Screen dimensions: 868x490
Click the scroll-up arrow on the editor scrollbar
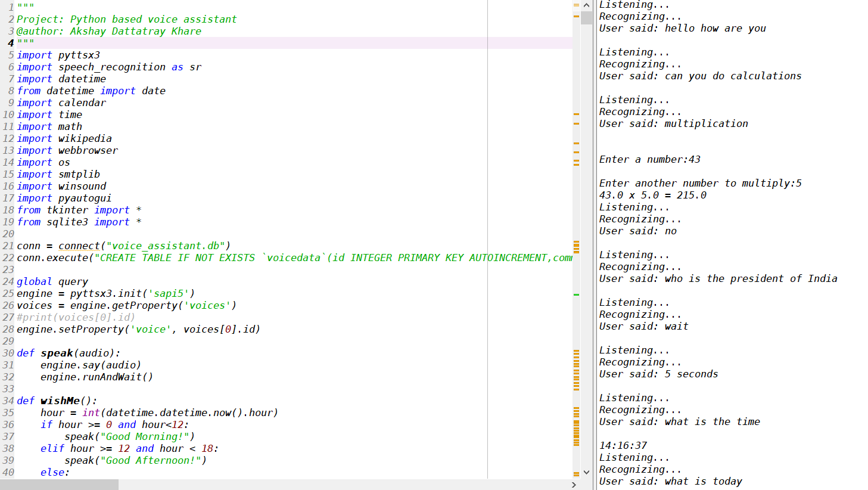coord(586,5)
